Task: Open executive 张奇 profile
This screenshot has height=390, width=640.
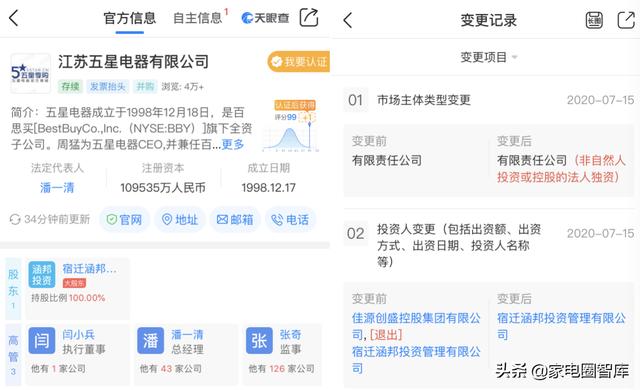Action: pyautogui.click(x=291, y=335)
